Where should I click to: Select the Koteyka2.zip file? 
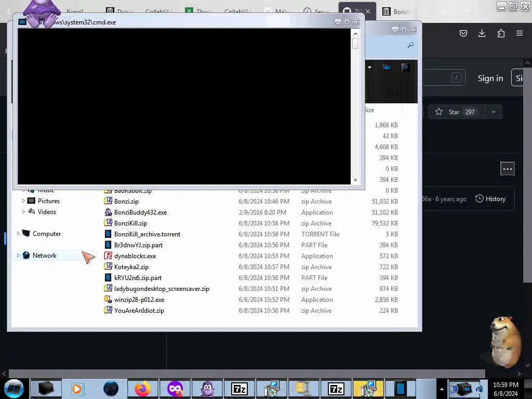click(131, 267)
